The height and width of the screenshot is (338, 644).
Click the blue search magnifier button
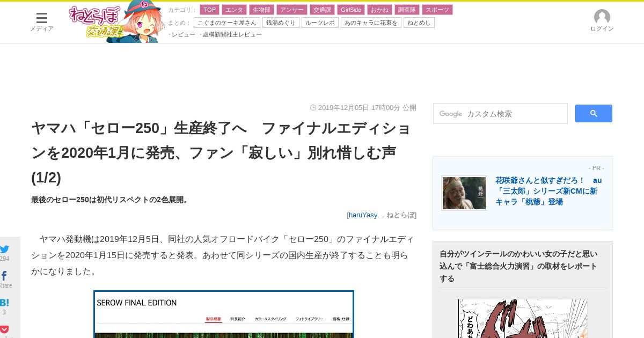594,113
